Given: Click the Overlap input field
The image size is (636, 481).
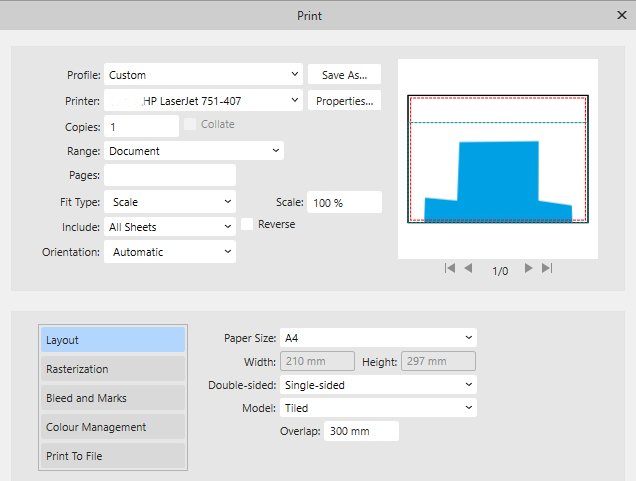Looking at the screenshot, I should pyautogui.click(x=361, y=431).
